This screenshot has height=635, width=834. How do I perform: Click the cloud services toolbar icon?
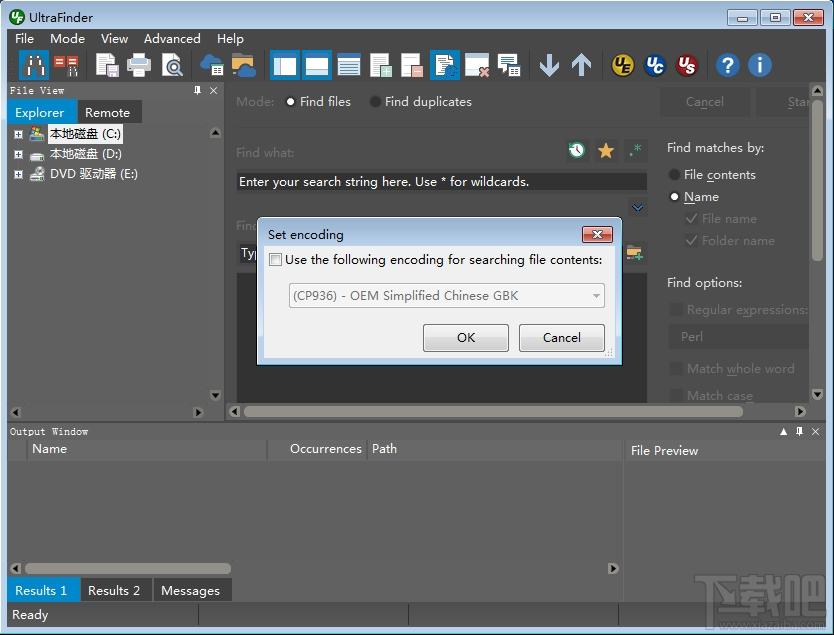(211, 65)
